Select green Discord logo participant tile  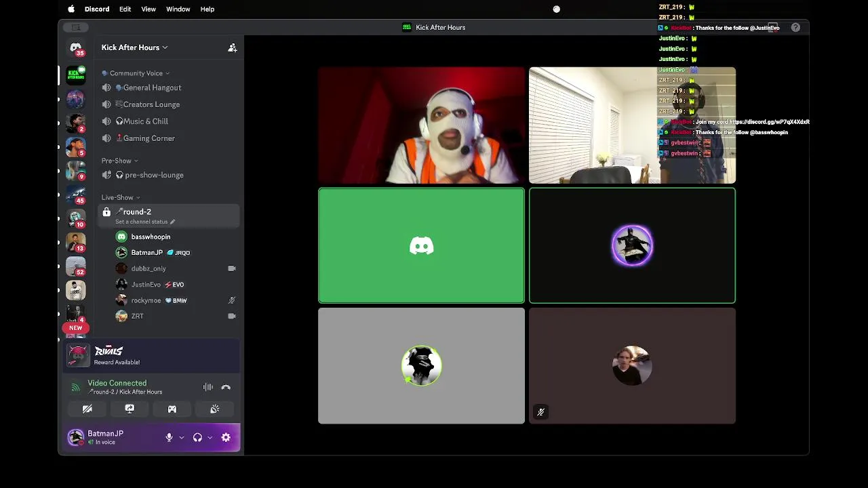coord(421,245)
